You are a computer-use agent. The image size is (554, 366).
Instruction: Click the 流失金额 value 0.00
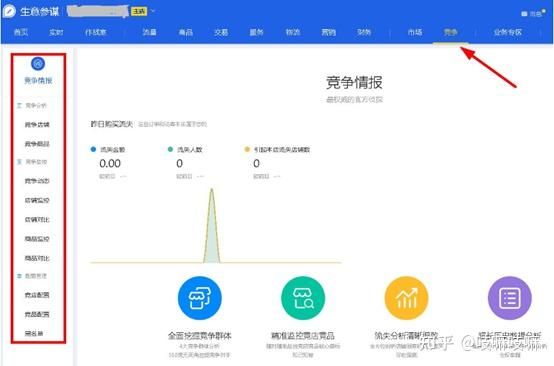(110, 164)
